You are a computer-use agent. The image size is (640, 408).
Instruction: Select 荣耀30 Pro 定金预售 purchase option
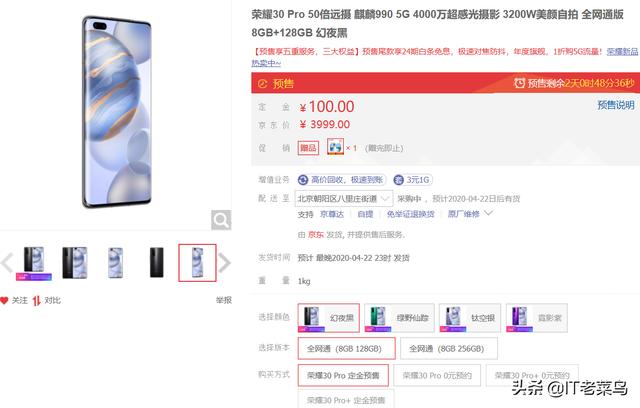tap(343, 375)
